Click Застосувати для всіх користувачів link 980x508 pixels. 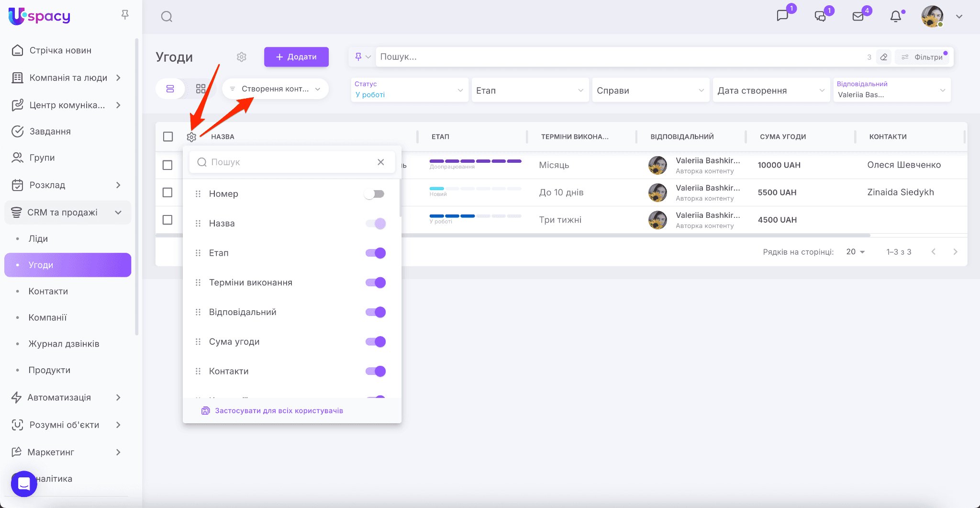tap(278, 411)
